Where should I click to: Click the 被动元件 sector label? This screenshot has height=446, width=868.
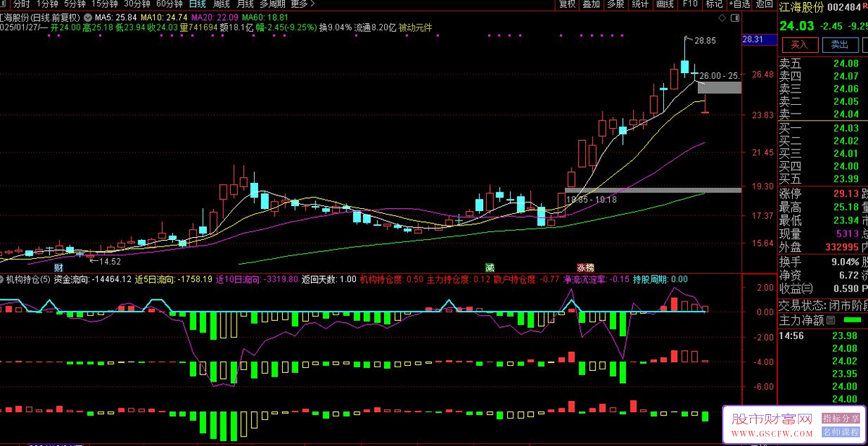click(x=415, y=27)
